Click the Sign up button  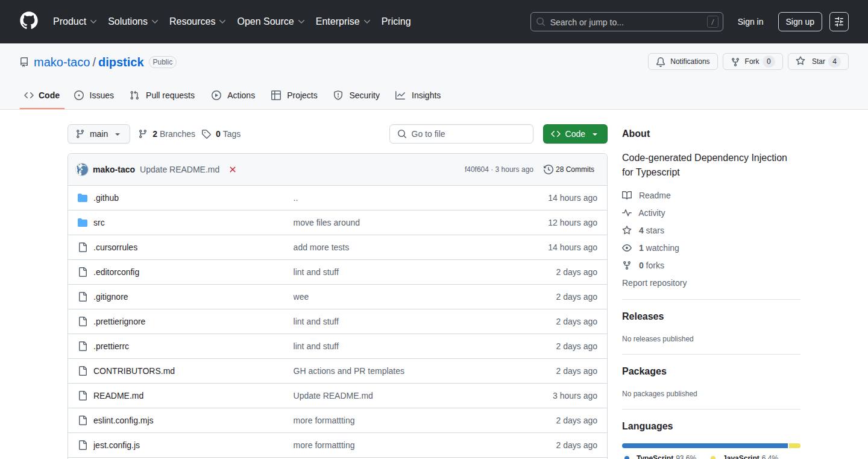(800, 22)
